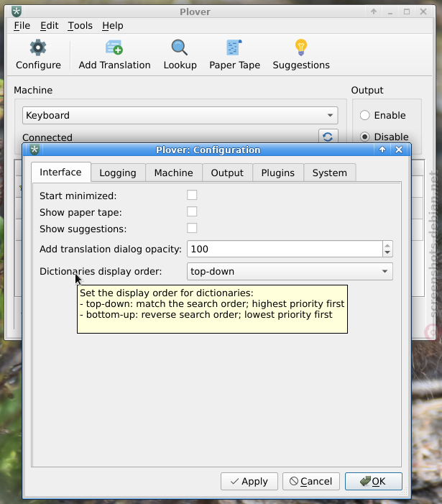Screen dimensions: 442x504
Task: Open the Help menu
Action: tap(112, 26)
